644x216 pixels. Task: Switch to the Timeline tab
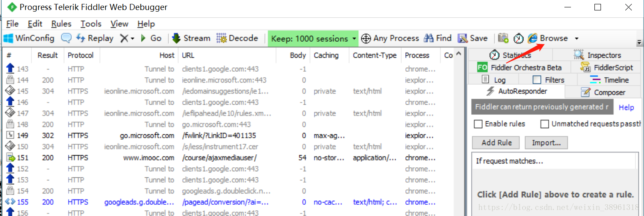[610, 80]
